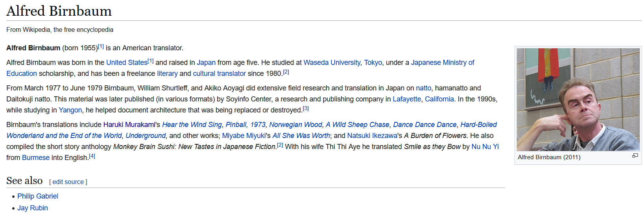This screenshot has height=219, width=644.
Task: Open the Alfred Birnbaum portrait thumbnail
Action: (578, 99)
